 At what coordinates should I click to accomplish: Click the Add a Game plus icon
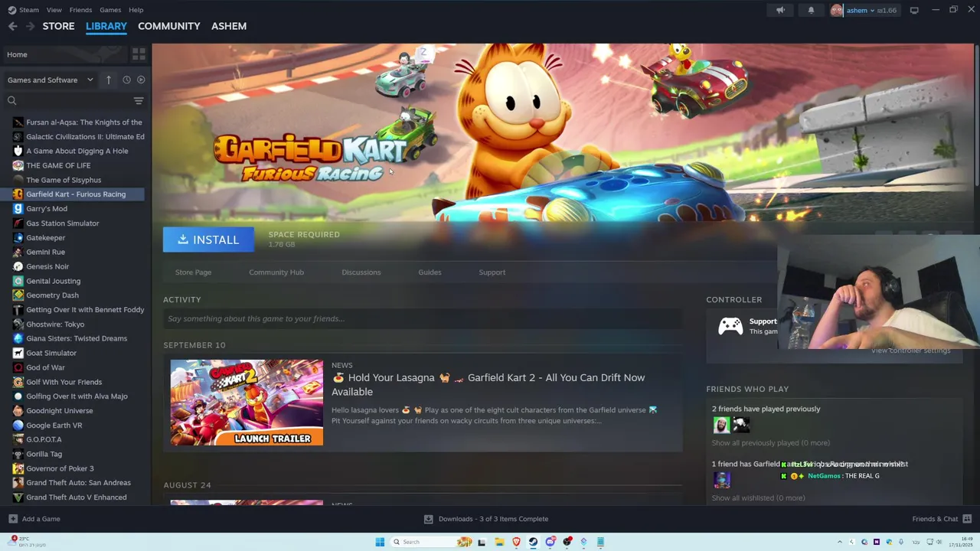[x=13, y=519]
